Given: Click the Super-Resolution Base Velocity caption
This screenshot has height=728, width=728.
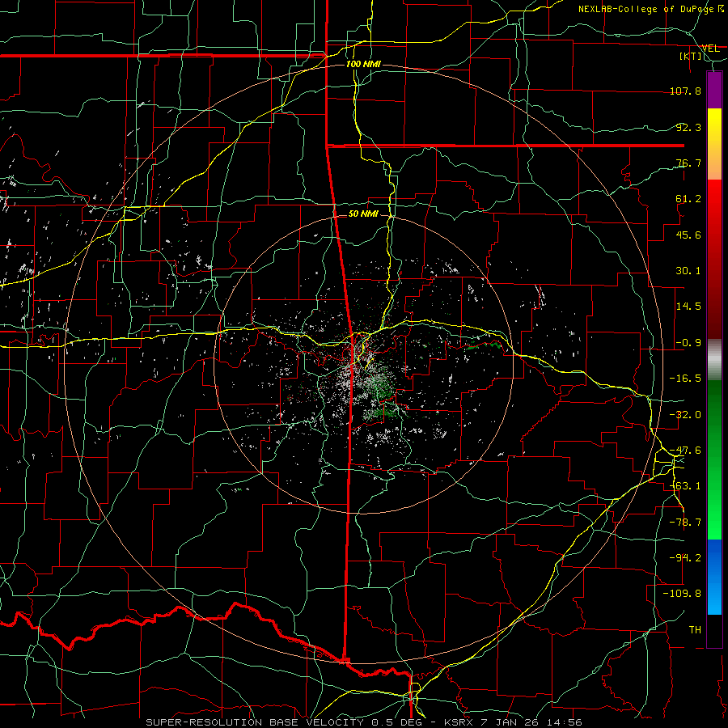Looking at the screenshot, I should (x=363, y=722).
